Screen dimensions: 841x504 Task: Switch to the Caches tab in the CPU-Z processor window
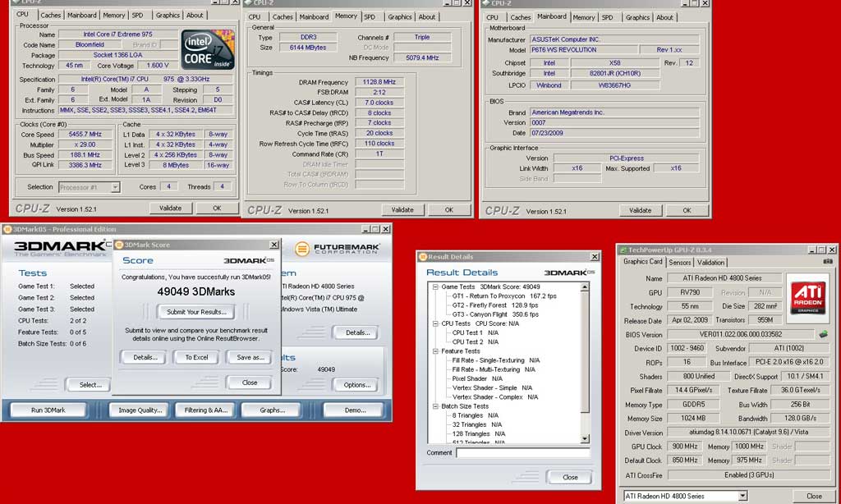pyautogui.click(x=50, y=15)
